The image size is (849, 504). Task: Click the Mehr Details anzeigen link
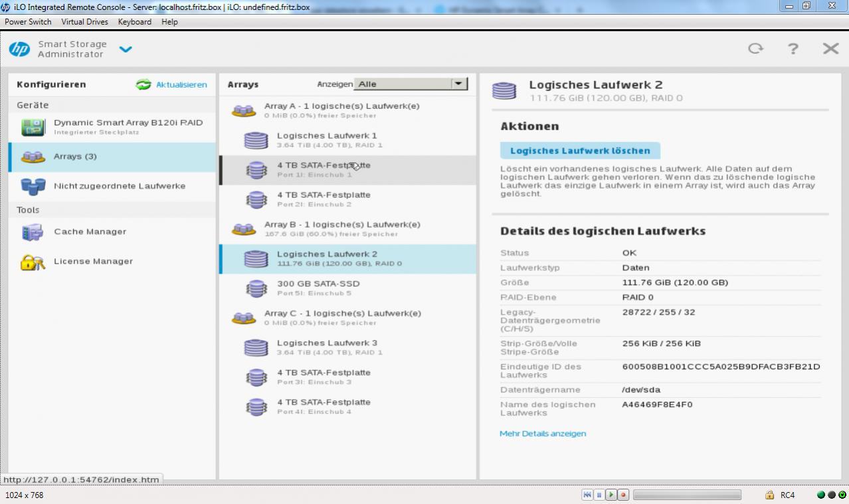click(543, 434)
